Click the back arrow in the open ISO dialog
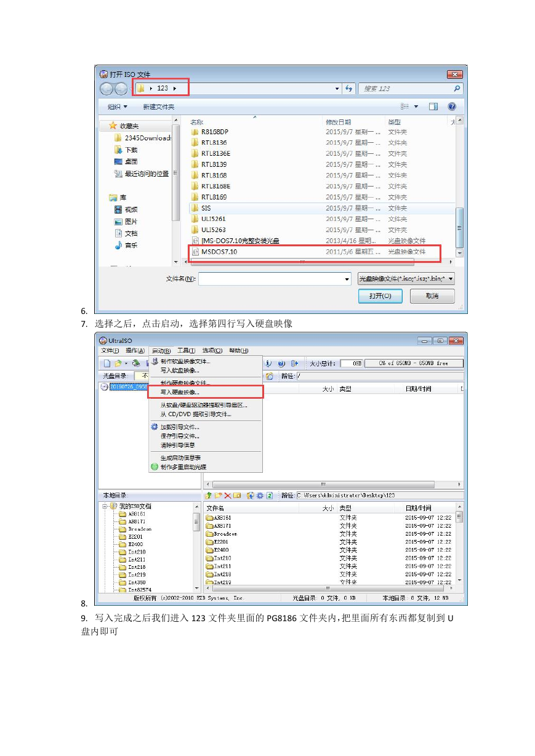 107,89
